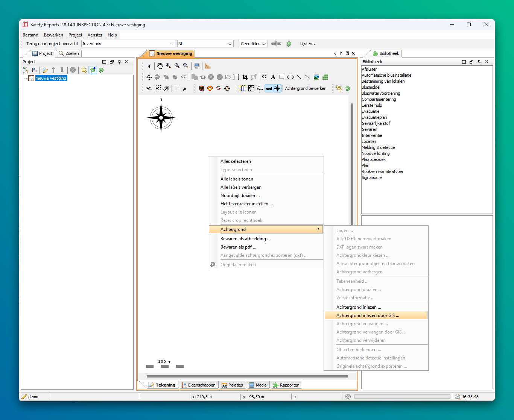
Task: Click Terug naar project overzicht
Action: click(x=52, y=44)
